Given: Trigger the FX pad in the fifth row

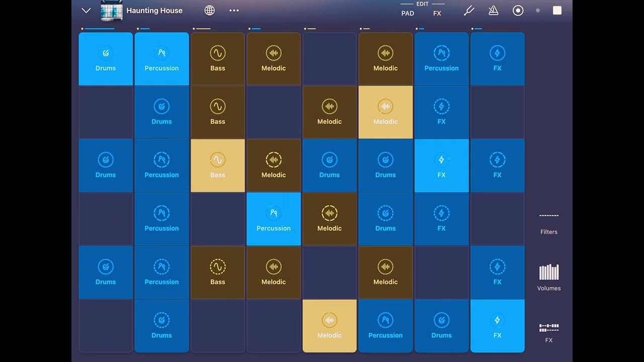Looking at the screenshot, I should click(x=498, y=273).
